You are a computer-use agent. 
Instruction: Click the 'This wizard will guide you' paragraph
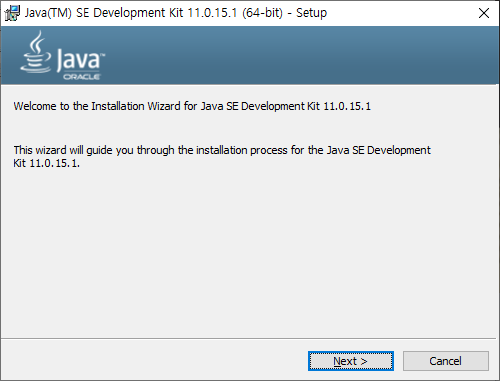point(222,156)
